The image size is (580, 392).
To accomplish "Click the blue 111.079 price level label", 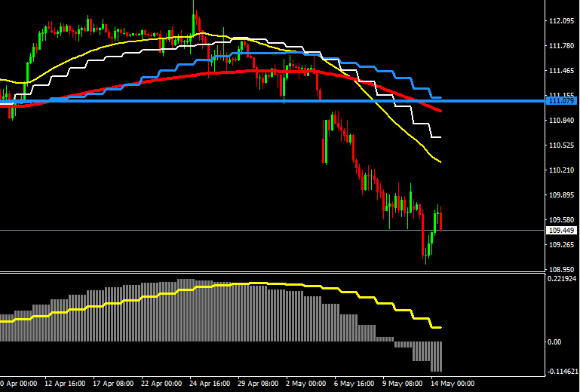I will [561, 101].
